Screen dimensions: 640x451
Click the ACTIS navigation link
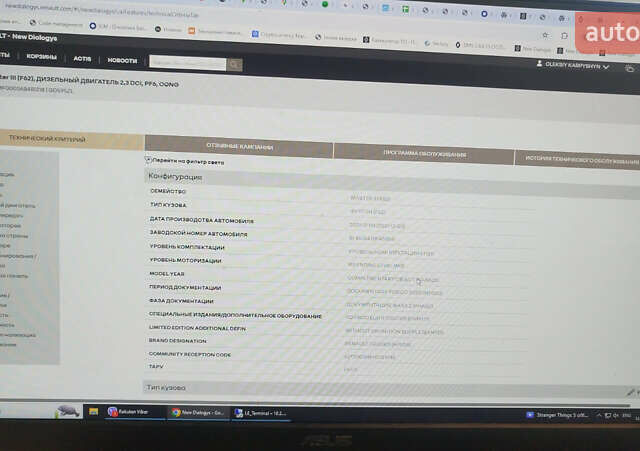82,59
